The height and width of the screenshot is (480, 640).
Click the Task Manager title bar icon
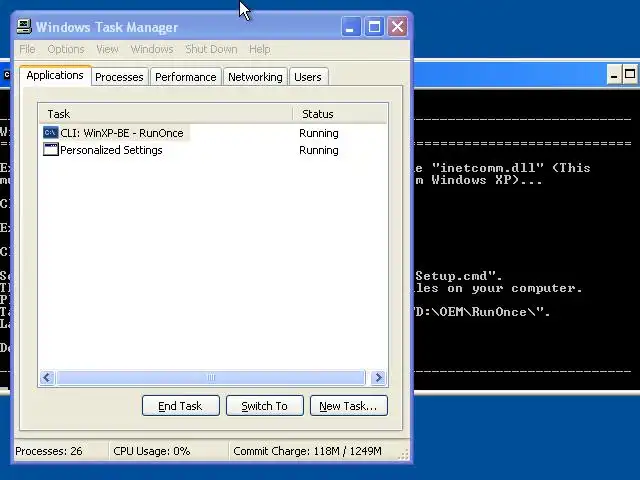[x=24, y=27]
